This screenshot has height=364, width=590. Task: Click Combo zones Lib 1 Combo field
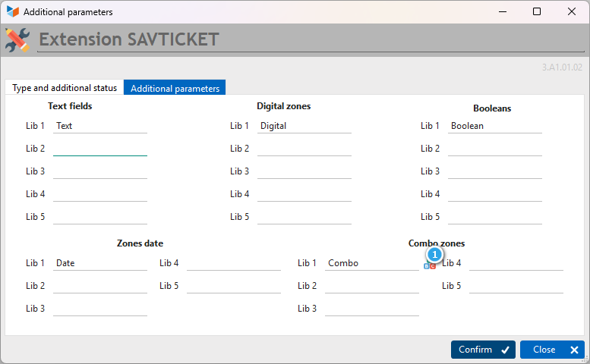pos(372,263)
